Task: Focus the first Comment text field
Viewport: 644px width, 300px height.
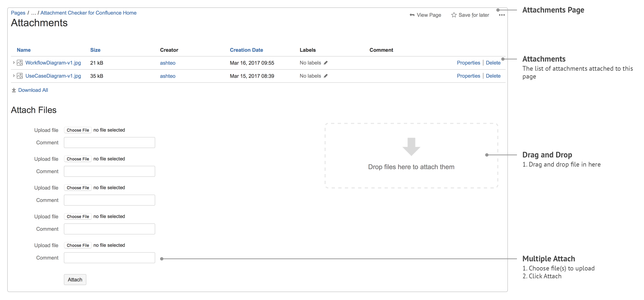Action: click(109, 143)
